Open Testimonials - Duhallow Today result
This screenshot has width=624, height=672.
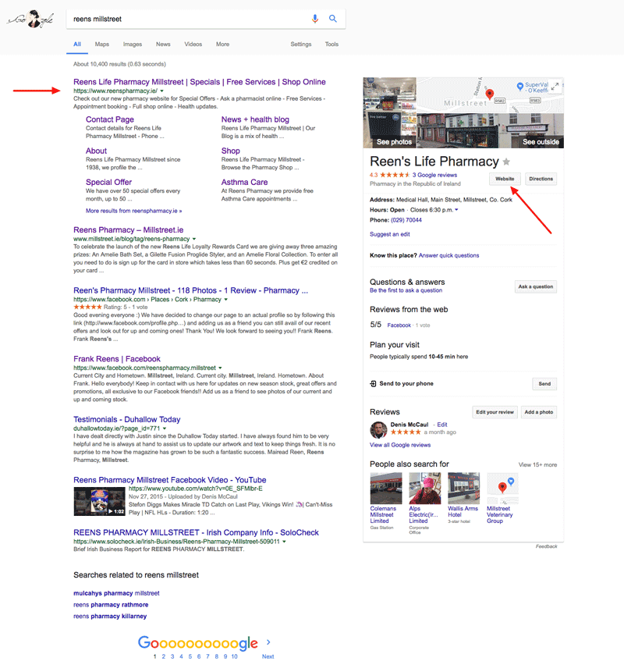pyautogui.click(x=127, y=420)
